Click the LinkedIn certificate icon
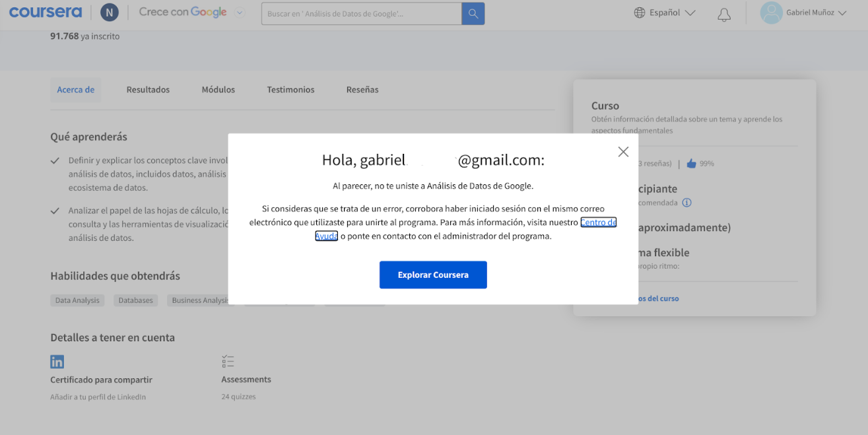Screen dimensions: 868x435 [x=57, y=362]
